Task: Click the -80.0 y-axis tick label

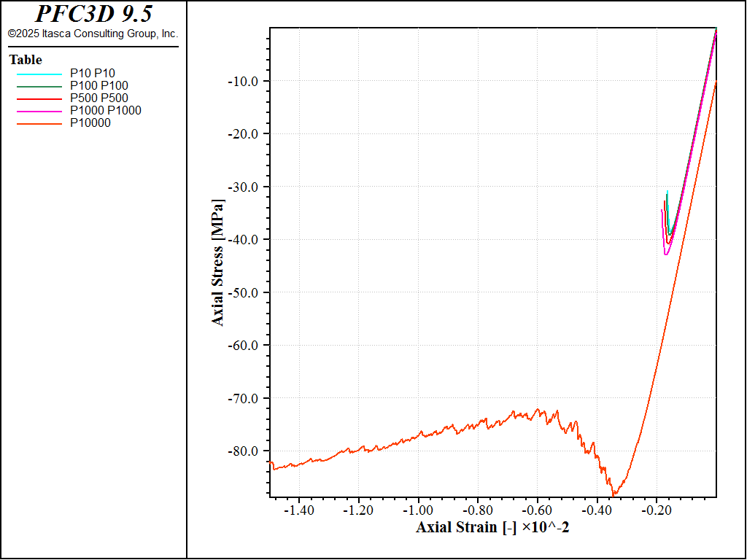Action: [x=243, y=451]
